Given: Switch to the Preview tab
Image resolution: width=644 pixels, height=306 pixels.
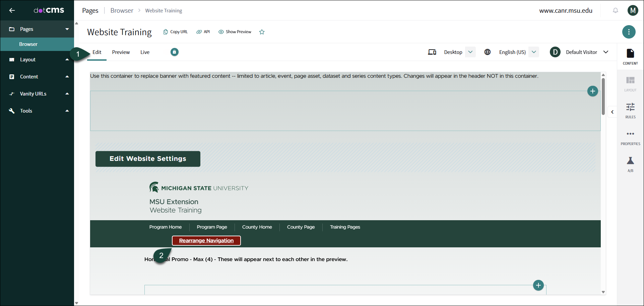Looking at the screenshot, I should pyautogui.click(x=121, y=52).
